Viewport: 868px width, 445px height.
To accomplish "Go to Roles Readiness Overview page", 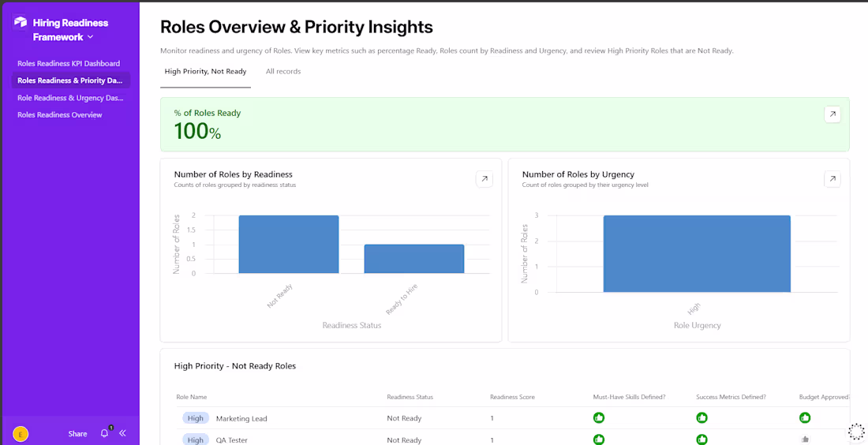I will (x=60, y=115).
